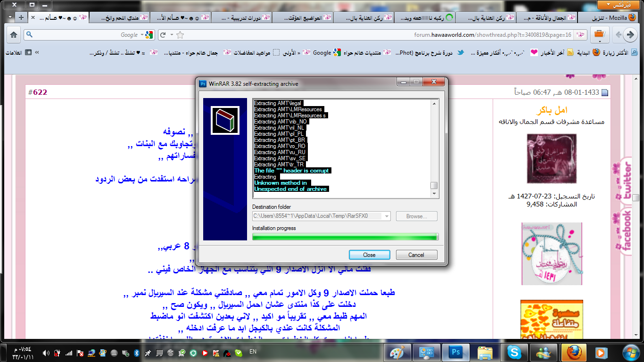Switch to the Mozilla تنزيل tab
The height and width of the screenshot is (362, 644).
point(608,17)
